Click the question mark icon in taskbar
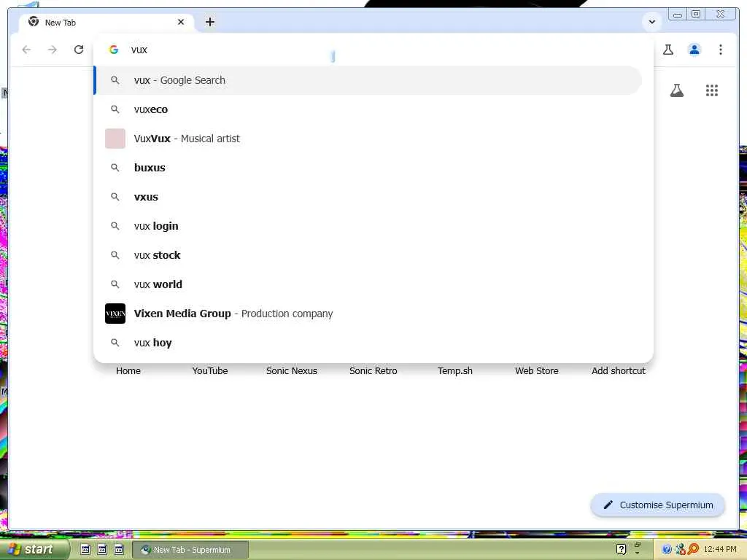 tap(621, 549)
